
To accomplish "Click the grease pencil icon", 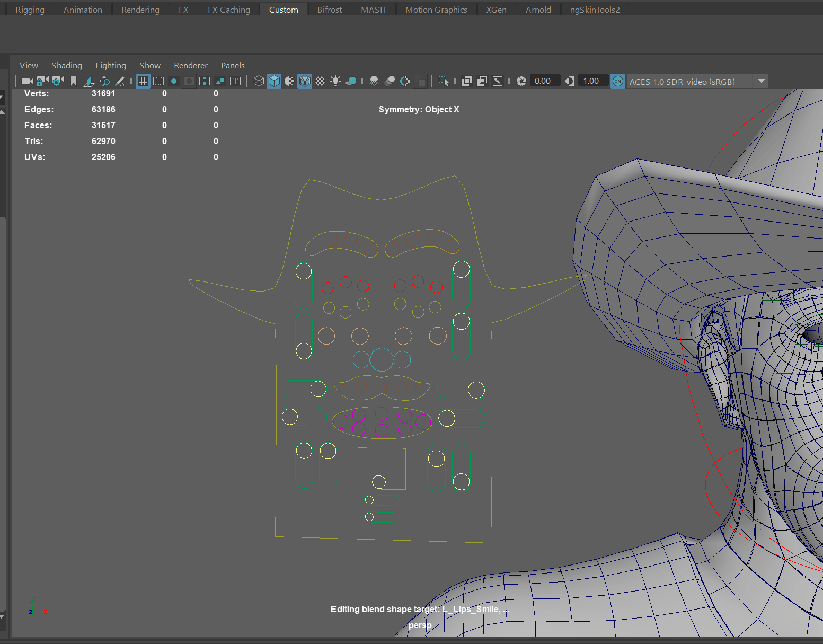I will pos(120,81).
